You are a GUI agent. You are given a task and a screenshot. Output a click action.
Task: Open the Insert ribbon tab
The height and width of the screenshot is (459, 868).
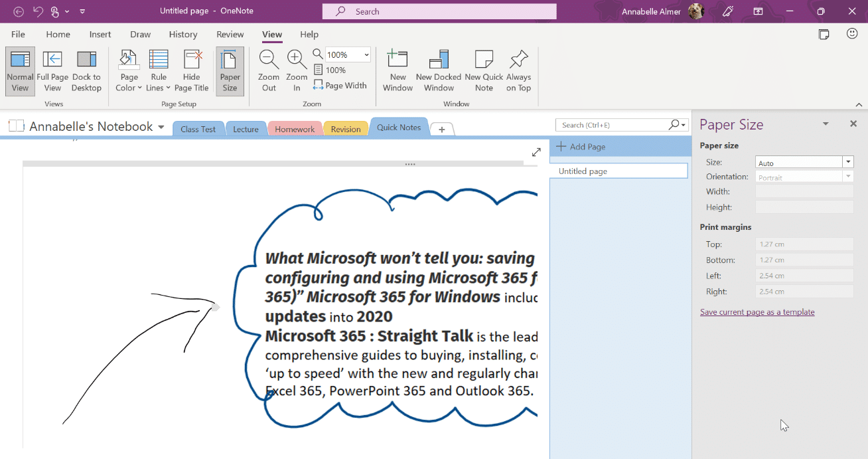point(100,35)
